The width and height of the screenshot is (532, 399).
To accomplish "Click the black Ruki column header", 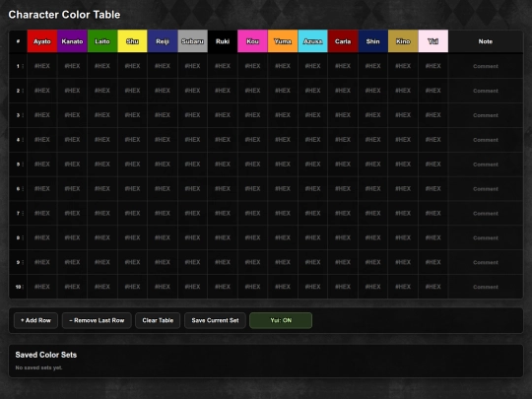I will [x=223, y=41].
